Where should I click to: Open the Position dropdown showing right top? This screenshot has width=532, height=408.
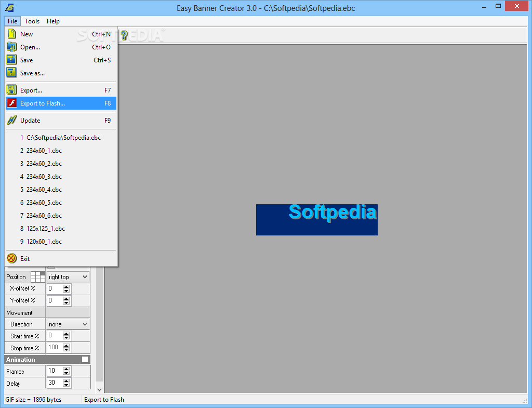[68, 277]
